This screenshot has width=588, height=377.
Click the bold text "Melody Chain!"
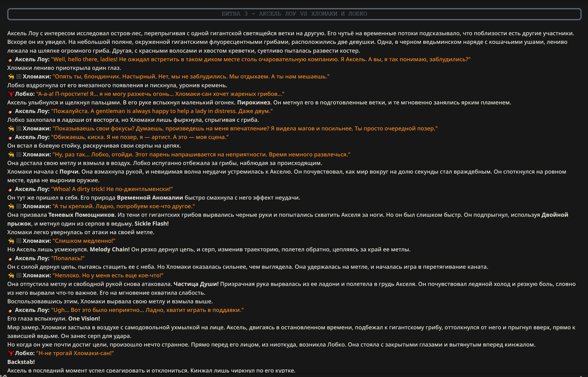[109, 249]
